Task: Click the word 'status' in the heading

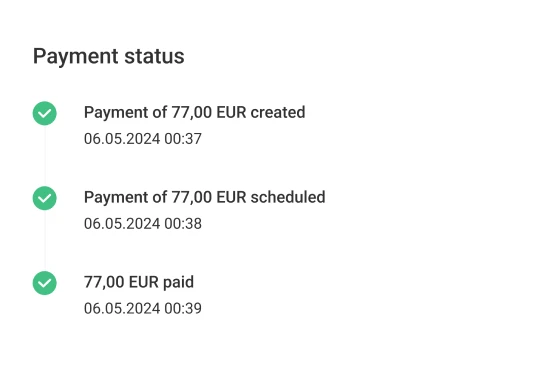Action: tap(154, 56)
